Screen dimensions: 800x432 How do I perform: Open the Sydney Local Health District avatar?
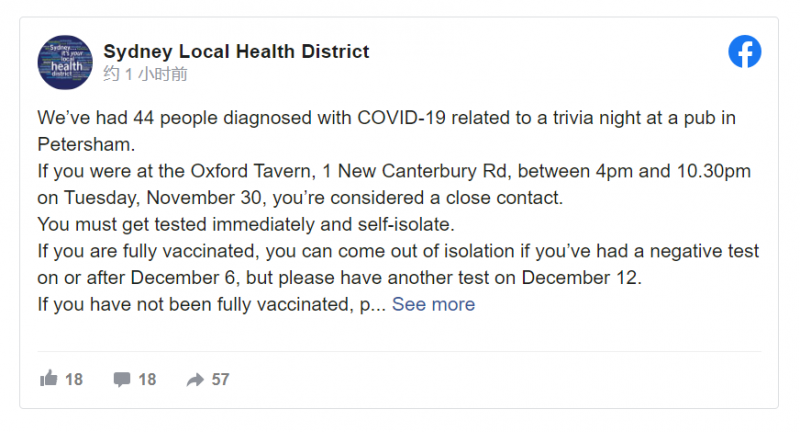tap(65, 62)
